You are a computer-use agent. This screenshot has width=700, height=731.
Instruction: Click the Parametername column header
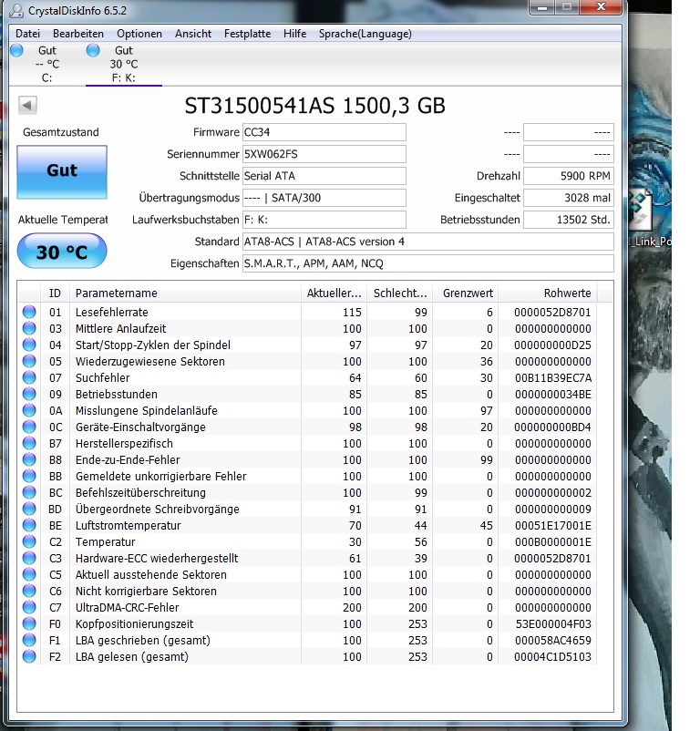(186, 293)
